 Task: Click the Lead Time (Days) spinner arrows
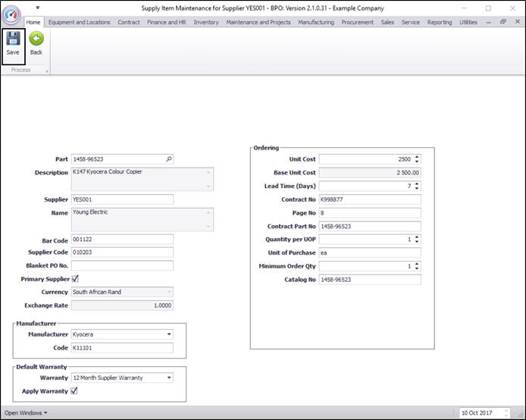pos(417,186)
